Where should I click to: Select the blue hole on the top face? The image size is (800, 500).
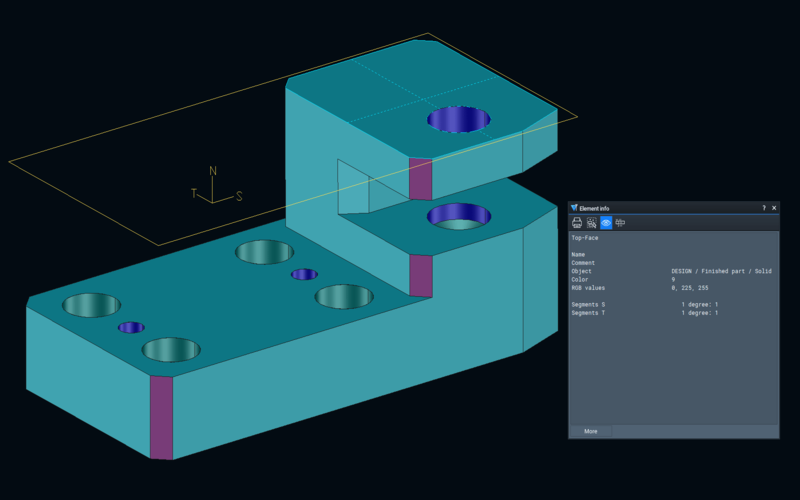point(459,119)
